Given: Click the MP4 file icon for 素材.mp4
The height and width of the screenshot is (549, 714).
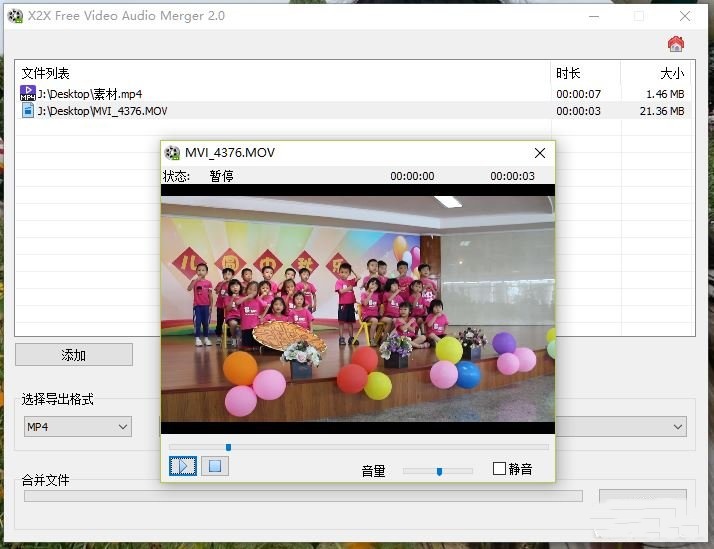Looking at the screenshot, I should [28, 93].
